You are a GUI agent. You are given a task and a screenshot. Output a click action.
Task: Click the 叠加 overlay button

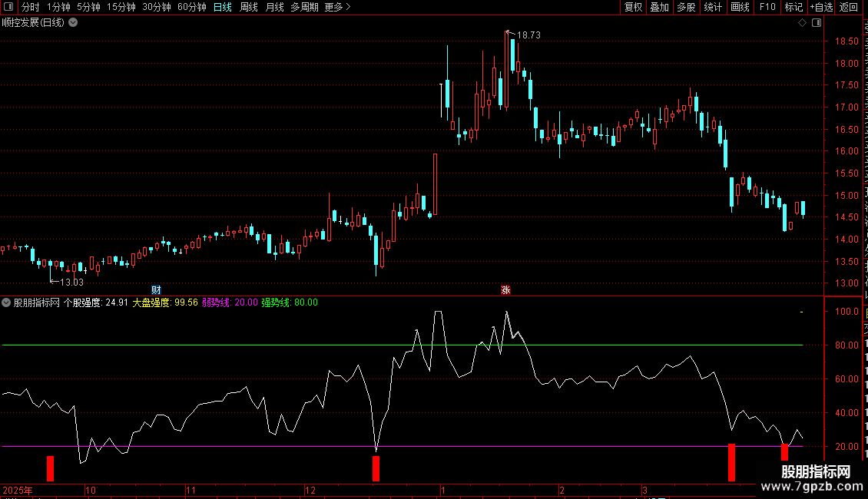659,7
